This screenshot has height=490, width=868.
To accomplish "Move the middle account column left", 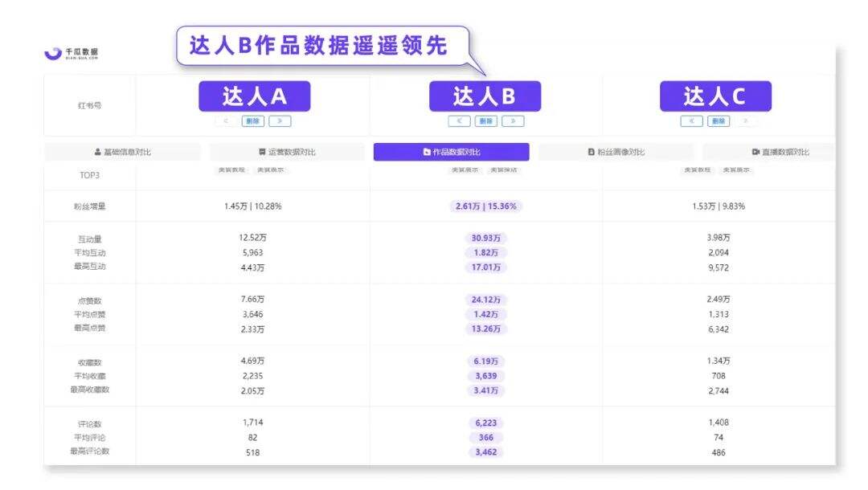I will click(x=460, y=121).
